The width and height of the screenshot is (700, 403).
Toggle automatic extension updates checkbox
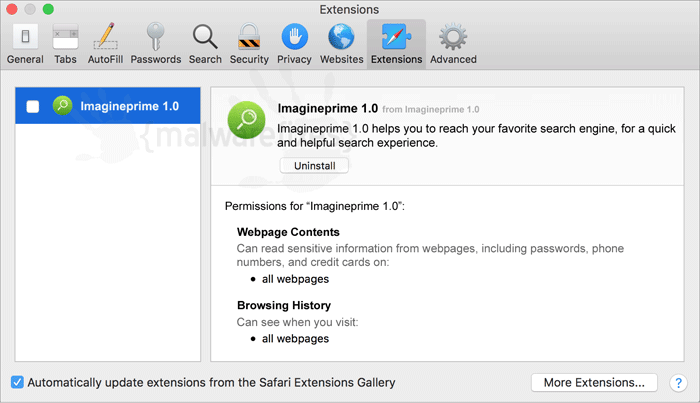[x=17, y=382]
